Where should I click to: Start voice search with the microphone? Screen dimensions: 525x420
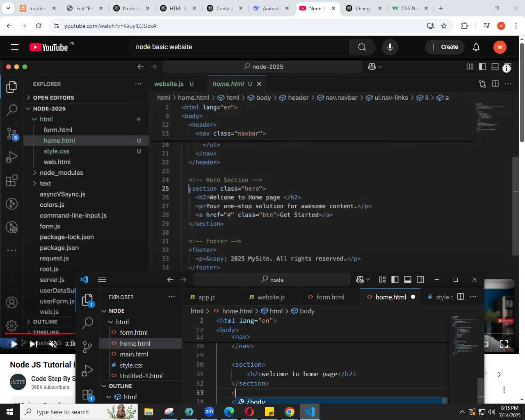pos(390,47)
